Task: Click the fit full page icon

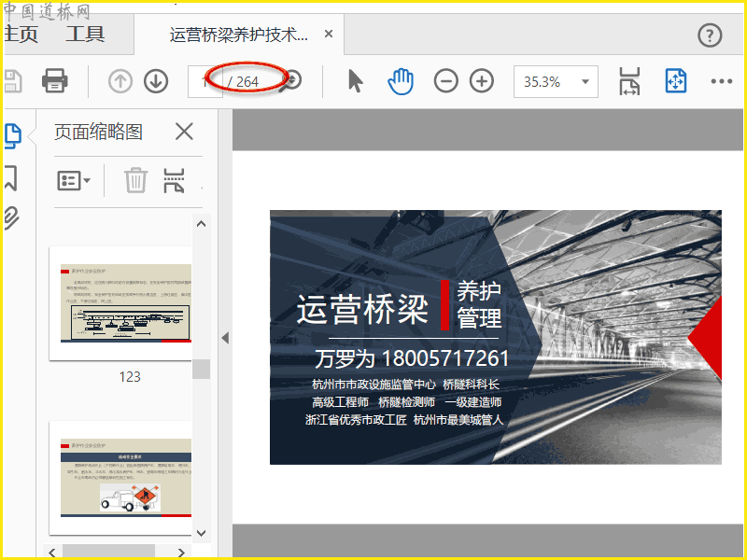Action: (x=675, y=81)
